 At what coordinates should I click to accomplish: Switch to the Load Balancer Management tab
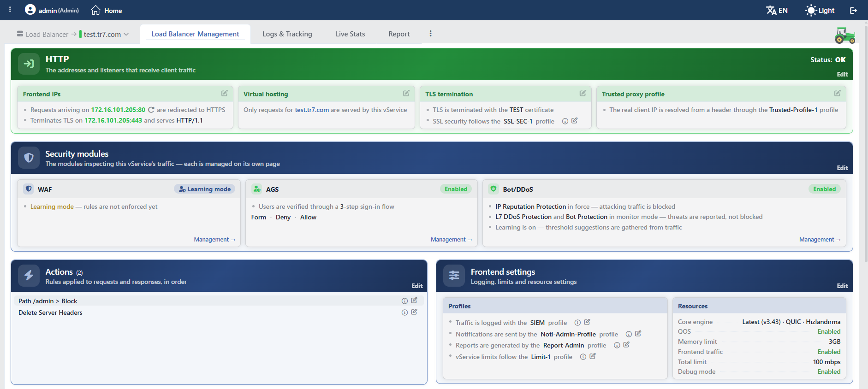[195, 34]
